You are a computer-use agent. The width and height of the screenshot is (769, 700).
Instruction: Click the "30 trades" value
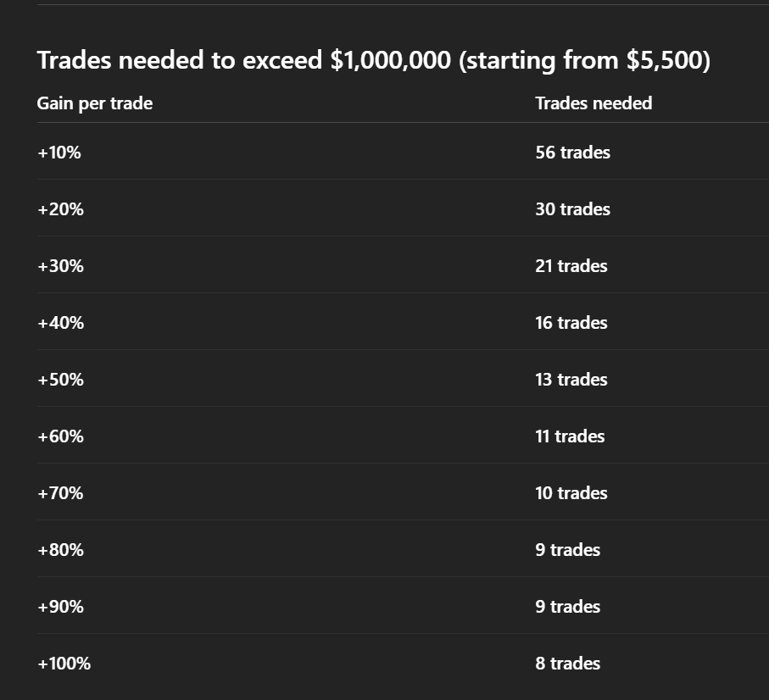pos(572,209)
